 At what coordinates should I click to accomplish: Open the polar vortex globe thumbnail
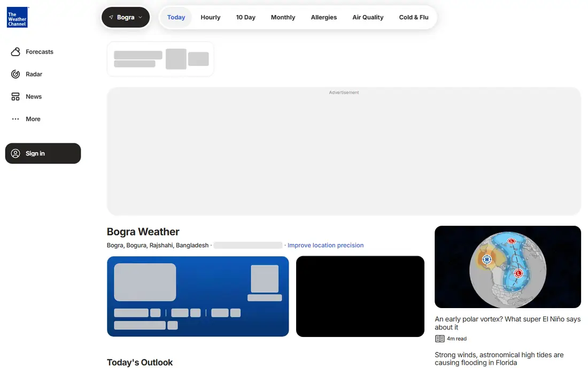(x=508, y=267)
